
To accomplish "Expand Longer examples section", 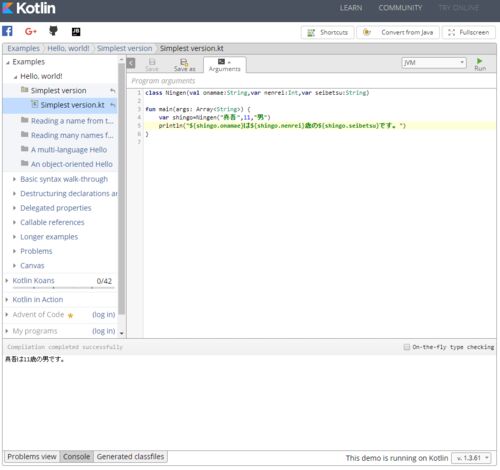I will click(x=14, y=237).
